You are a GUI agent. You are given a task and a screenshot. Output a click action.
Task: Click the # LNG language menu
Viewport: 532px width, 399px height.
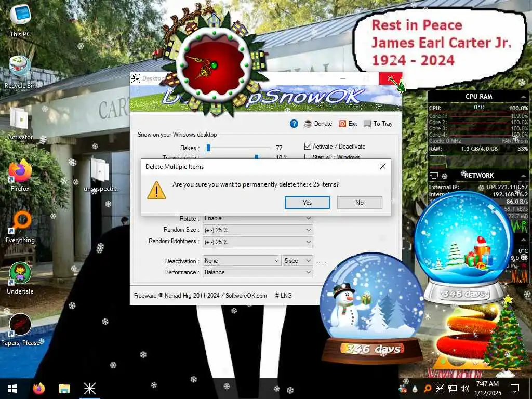click(283, 296)
